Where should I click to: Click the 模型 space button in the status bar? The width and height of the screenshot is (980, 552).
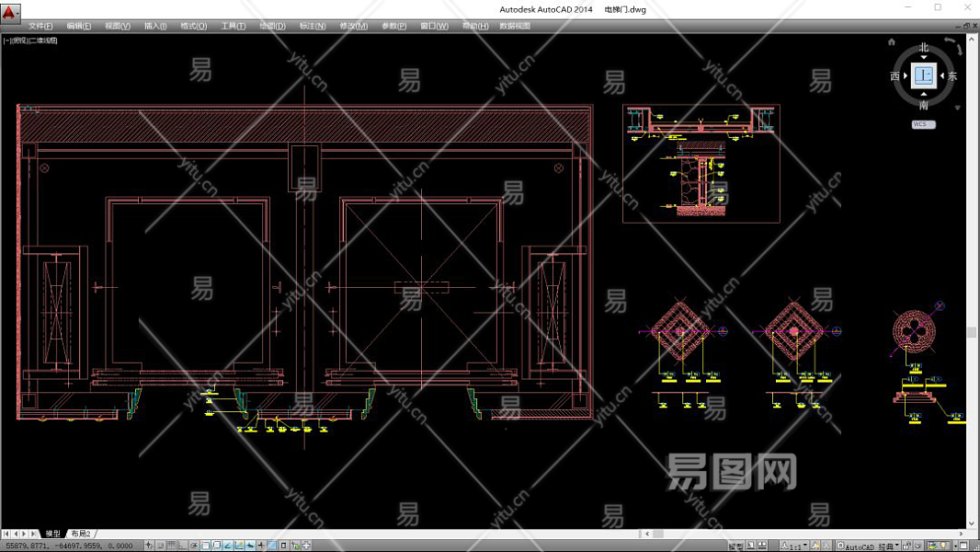coord(735,546)
